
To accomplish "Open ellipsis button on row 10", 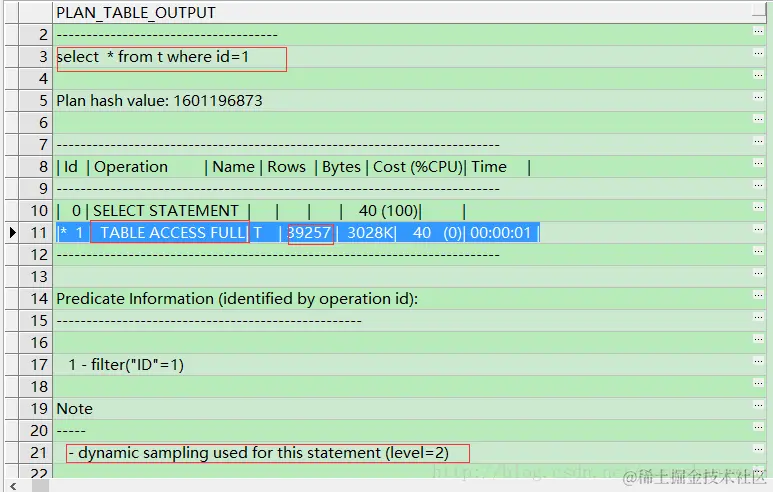I will coord(758,207).
